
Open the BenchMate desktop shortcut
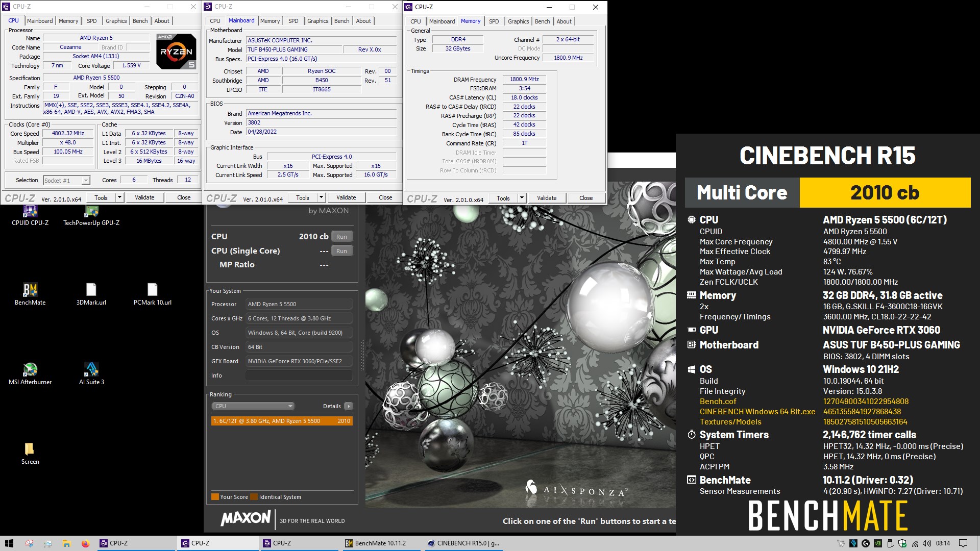tap(30, 294)
